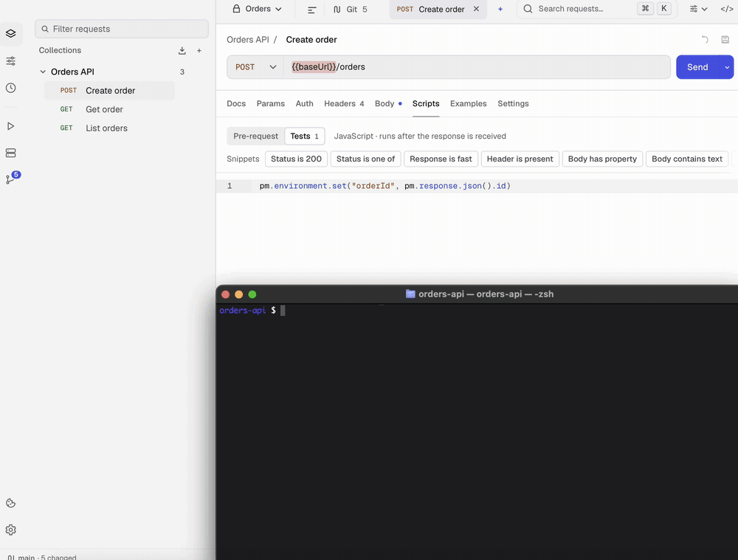Image resolution: width=738 pixels, height=560 pixels.
Task: Click the Send button
Action: coord(697,67)
